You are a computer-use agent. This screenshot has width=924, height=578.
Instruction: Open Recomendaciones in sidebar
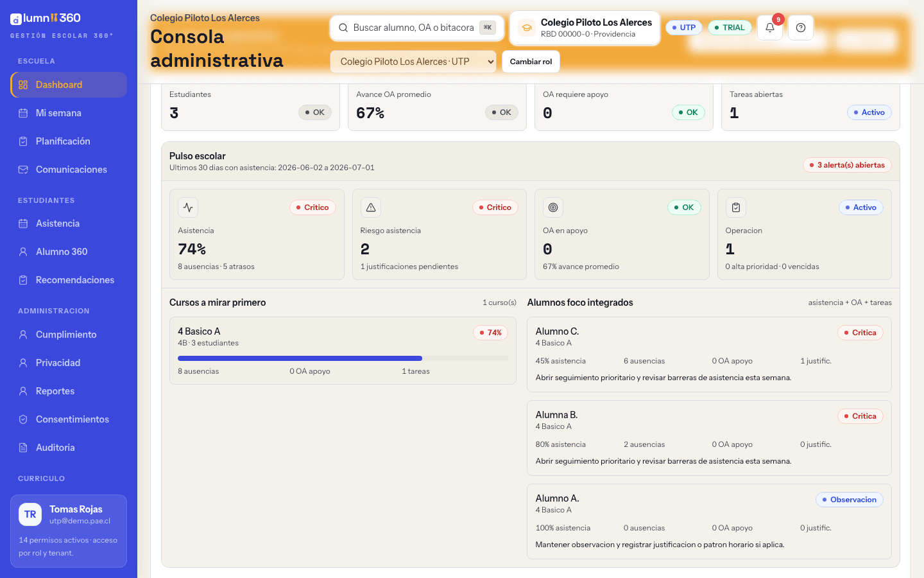tap(69, 280)
